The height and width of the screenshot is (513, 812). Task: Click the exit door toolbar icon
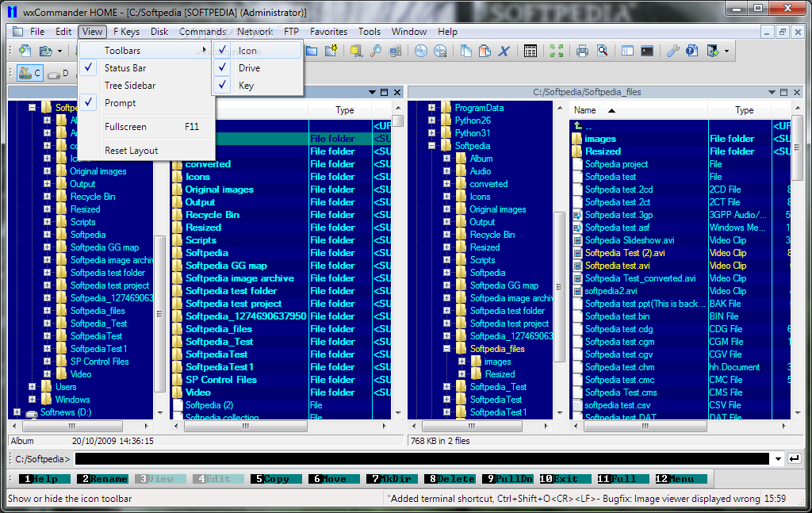coord(713,51)
